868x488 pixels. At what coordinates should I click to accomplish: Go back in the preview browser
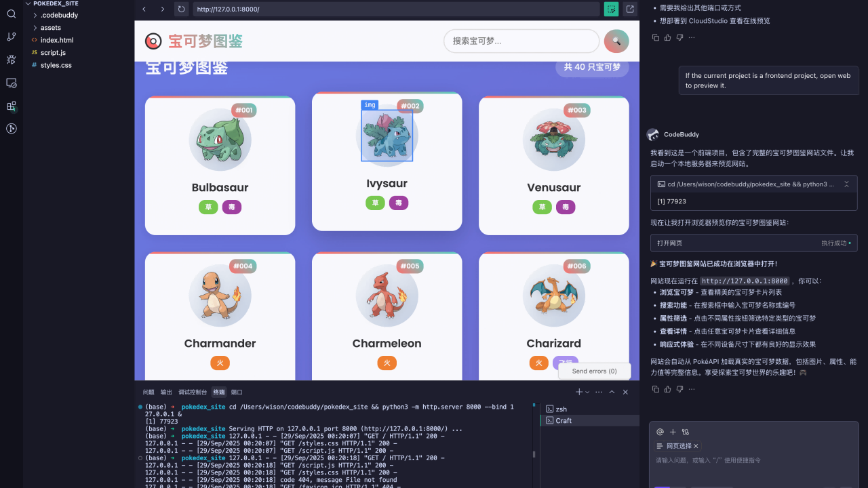point(144,9)
